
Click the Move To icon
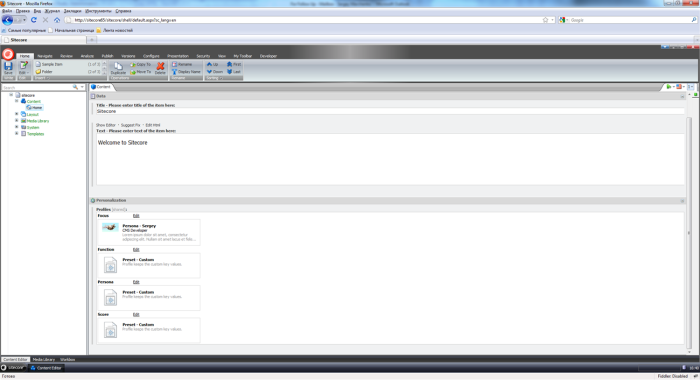coord(141,71)
